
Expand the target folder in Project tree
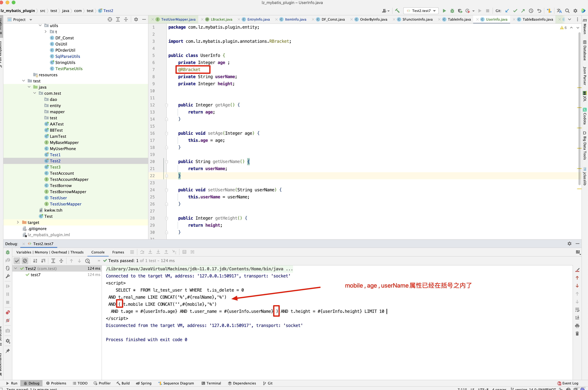point(18,222)
